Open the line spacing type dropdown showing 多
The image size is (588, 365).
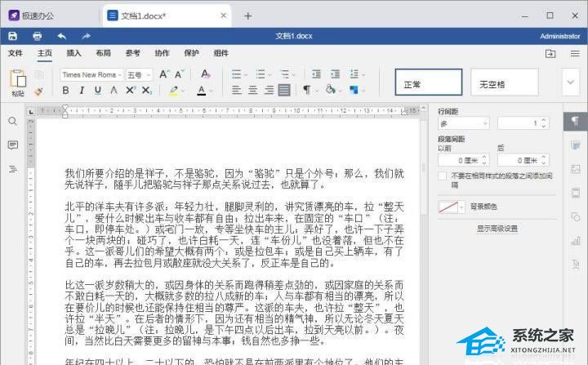pos(464,123)
